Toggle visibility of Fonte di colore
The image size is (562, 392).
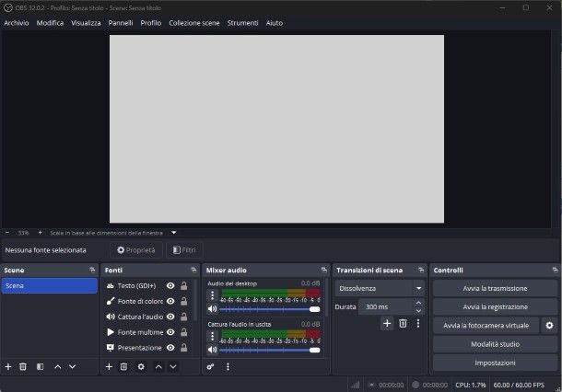point(170,301)
